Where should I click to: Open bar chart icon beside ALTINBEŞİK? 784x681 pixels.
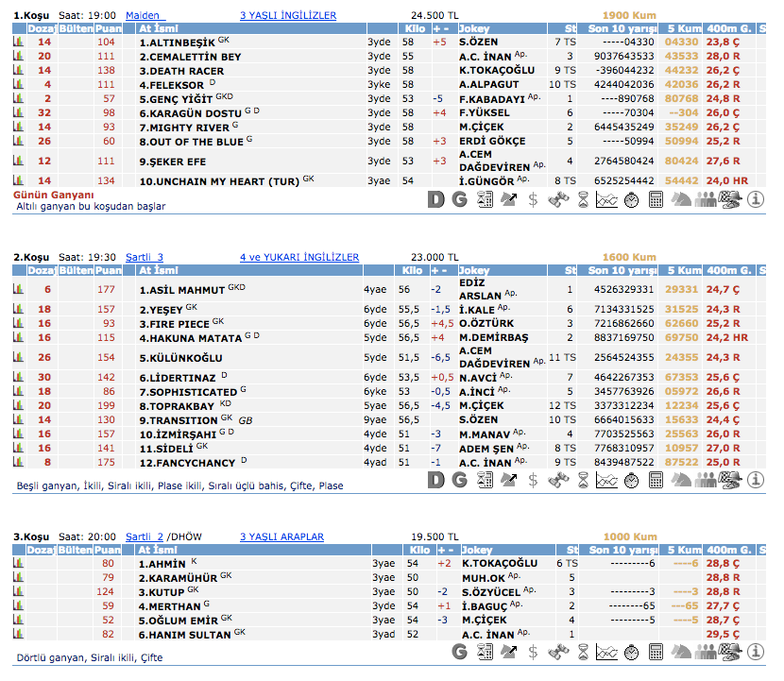click(x=18, y=43)
